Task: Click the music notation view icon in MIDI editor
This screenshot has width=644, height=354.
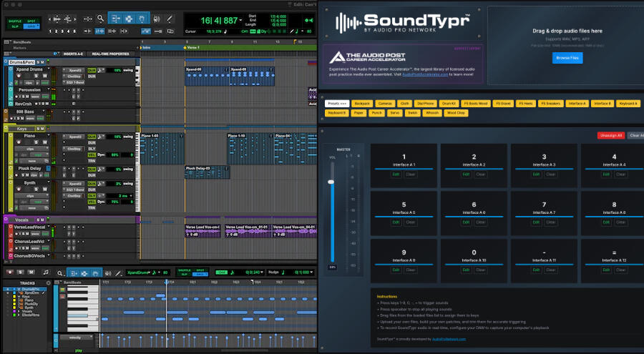Action: [46, 272]
